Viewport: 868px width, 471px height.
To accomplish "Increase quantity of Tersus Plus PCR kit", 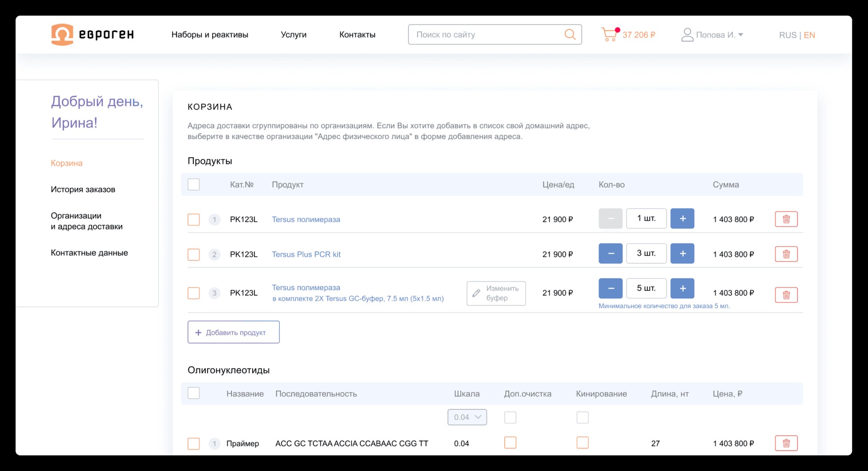I will click(x=682, y=254).
